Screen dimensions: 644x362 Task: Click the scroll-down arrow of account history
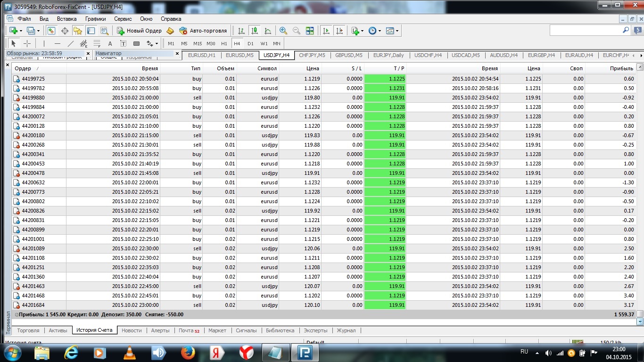point(640,321)
